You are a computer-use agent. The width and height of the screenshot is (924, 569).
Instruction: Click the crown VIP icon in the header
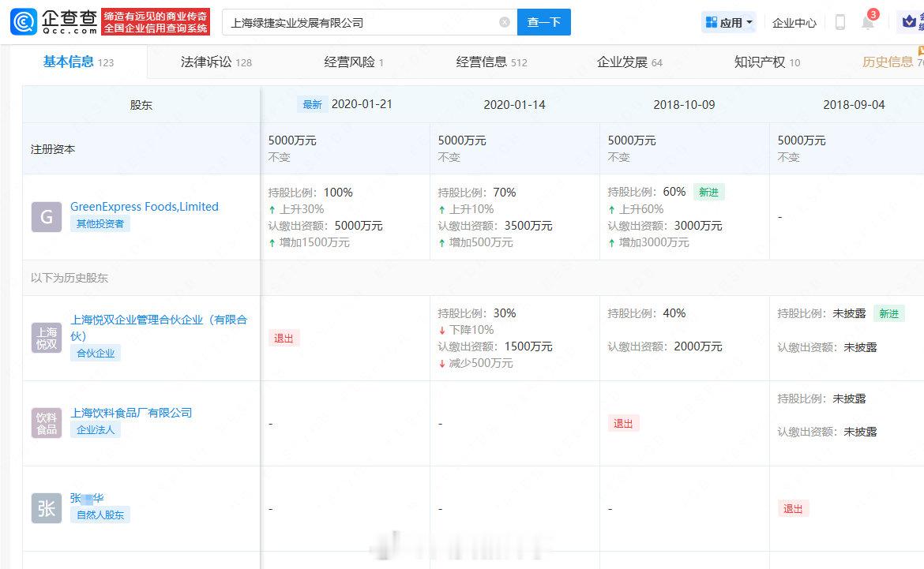click(x=909, y=22)
